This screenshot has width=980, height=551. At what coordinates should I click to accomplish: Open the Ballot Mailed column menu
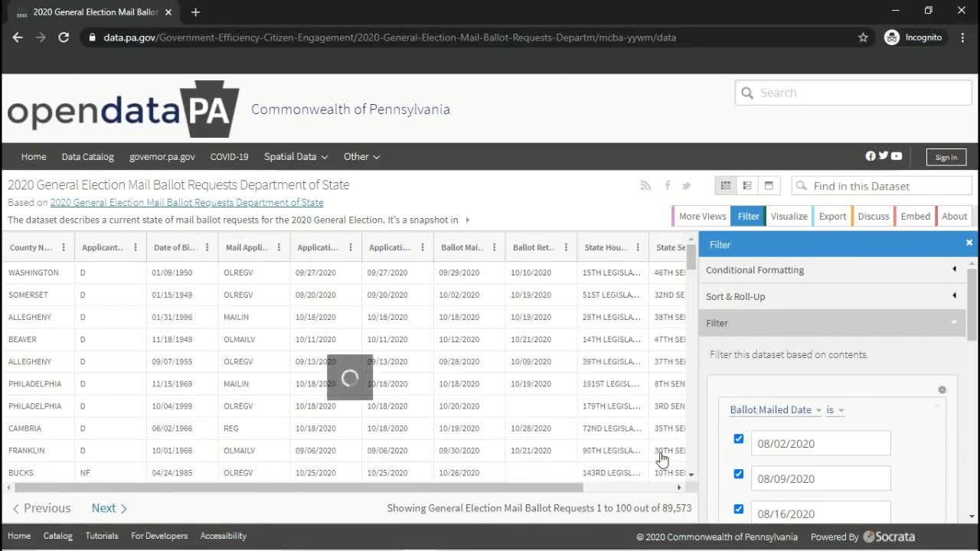[x=495, y=247]
